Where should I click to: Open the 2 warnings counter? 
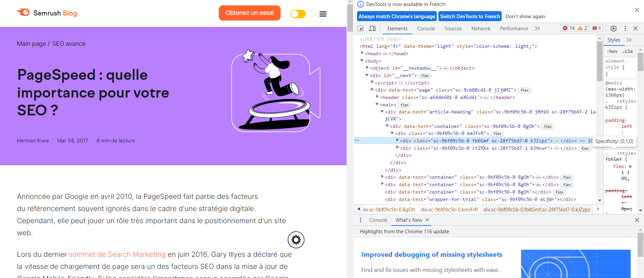582,28
